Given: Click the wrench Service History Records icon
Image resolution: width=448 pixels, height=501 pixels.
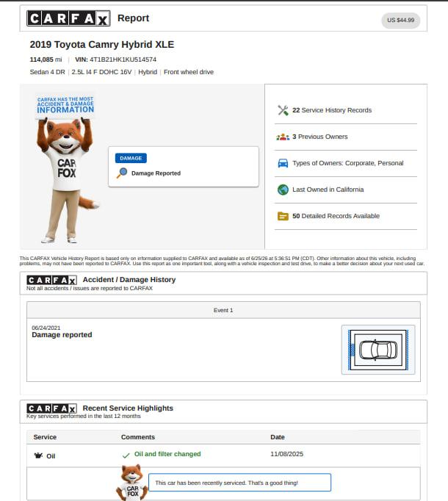Looking at the screenshot, I should coord(283,110).
